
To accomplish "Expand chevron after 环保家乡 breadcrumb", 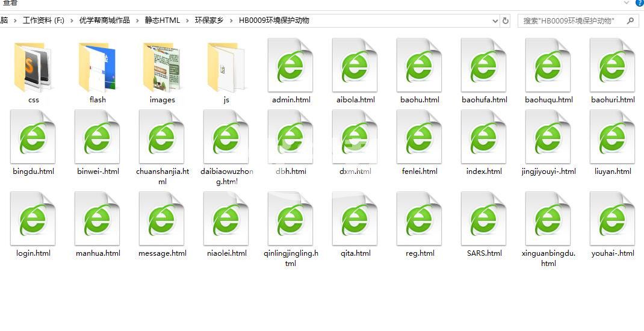I will pyautogui.click(x=231, y=20).
